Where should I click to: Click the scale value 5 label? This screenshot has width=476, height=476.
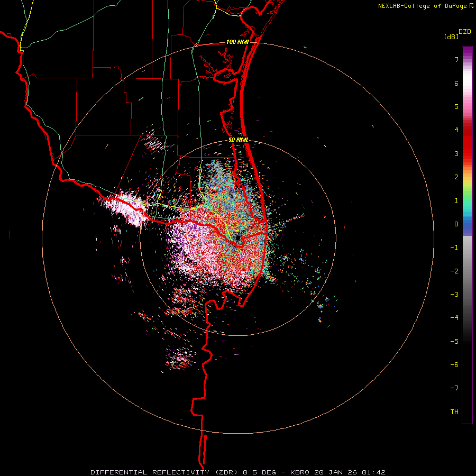click(456, 106)
